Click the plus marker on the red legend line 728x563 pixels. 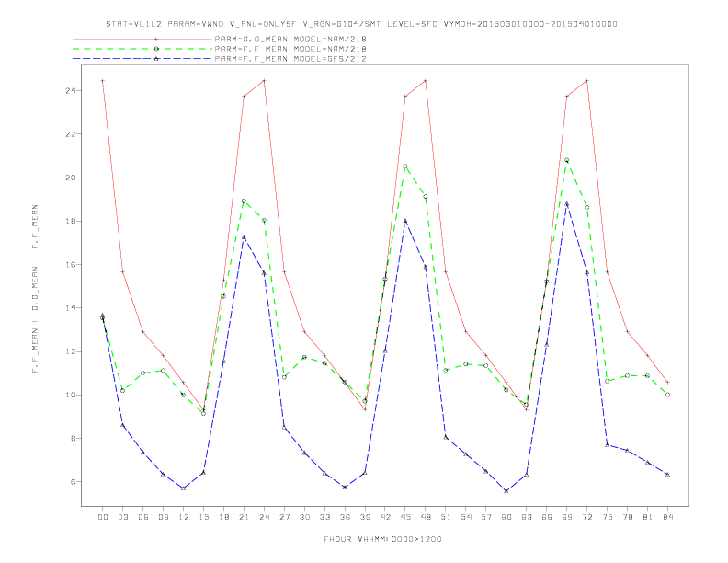(156, 39)
